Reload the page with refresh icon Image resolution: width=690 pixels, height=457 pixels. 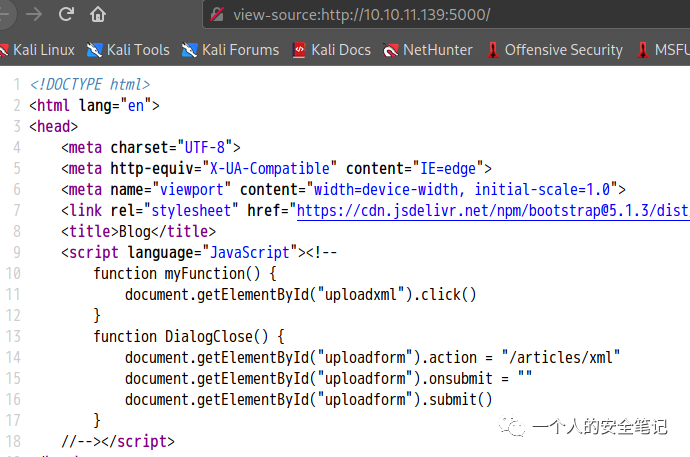click(66, 15)
